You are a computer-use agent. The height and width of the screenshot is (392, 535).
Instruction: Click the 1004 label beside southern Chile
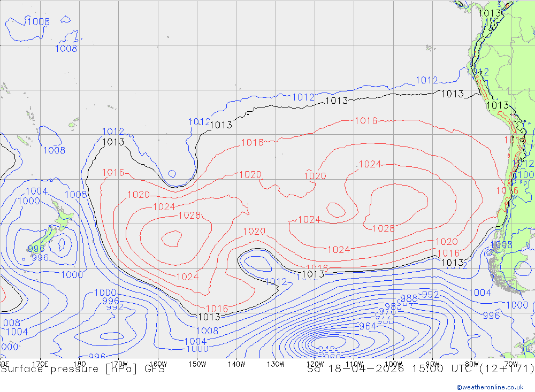[480, 293]
